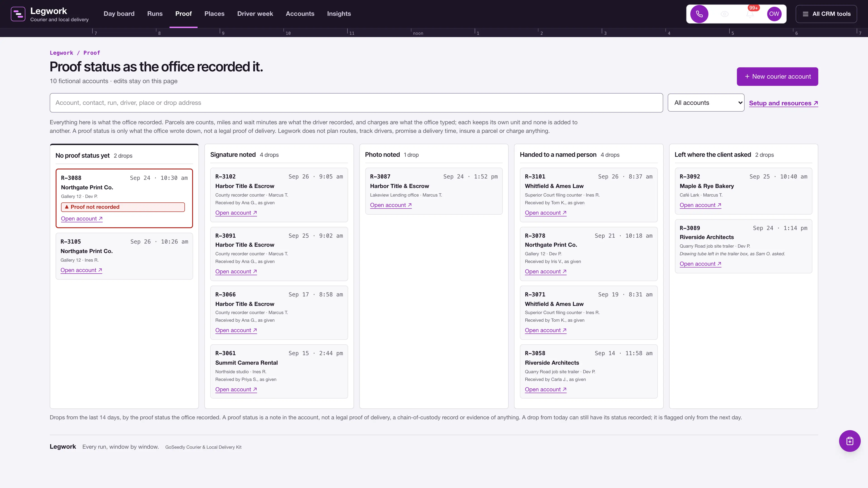Viewport: 868px width, 488px height.
Task: Click the noon marker on the timeline
Action: (418, 33)
